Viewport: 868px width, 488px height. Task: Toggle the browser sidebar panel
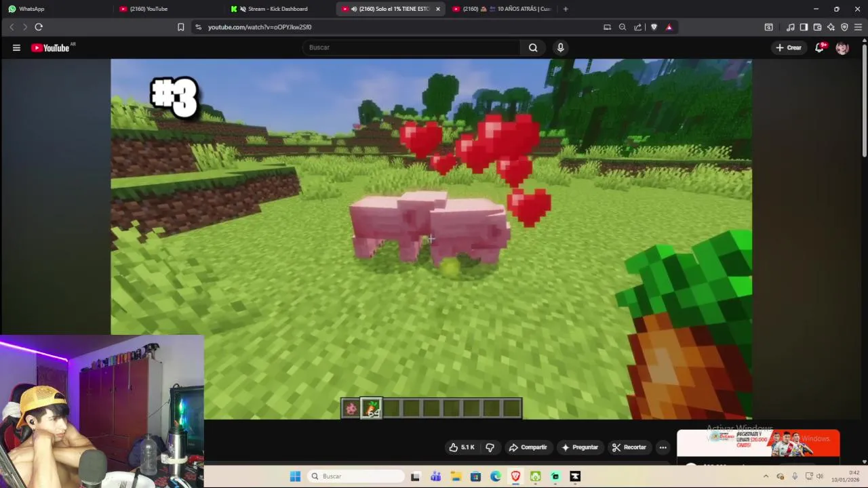(x=804, y=27)
